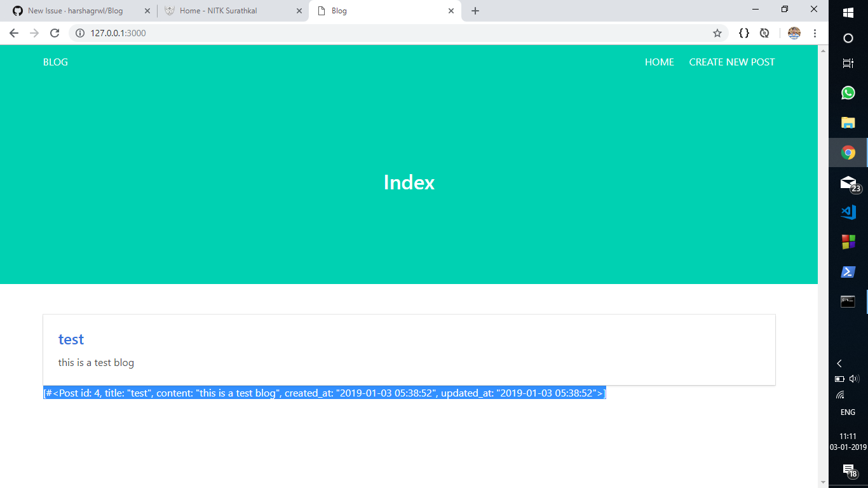The image size is (868, 488).
Task: Click the address bar showing 127.0.0.1:3000
Action: 398,33
